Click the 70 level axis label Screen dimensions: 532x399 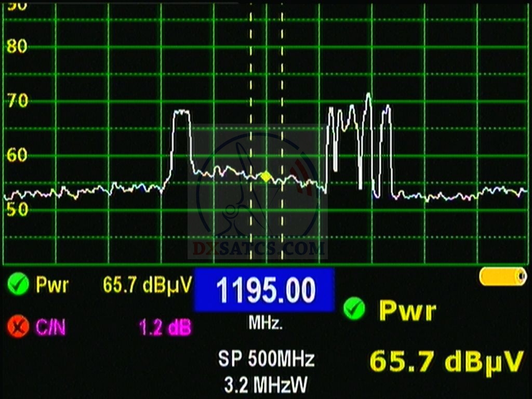click(x=17, y=101)
